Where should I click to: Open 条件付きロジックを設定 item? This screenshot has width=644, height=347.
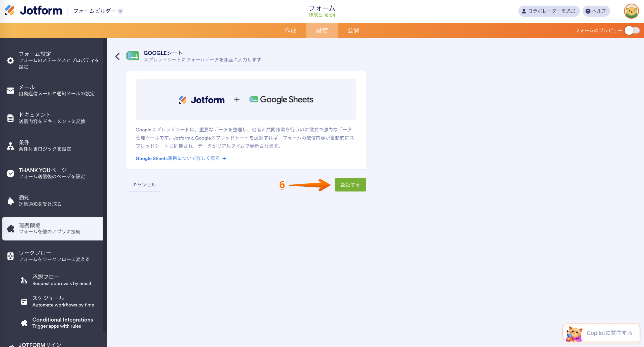(52, 146)
